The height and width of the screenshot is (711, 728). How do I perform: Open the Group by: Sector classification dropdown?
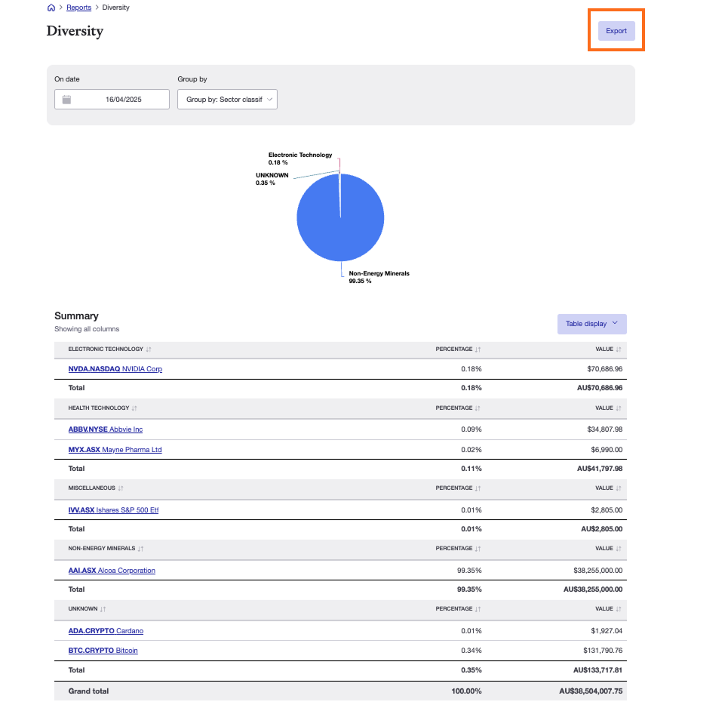227,99
